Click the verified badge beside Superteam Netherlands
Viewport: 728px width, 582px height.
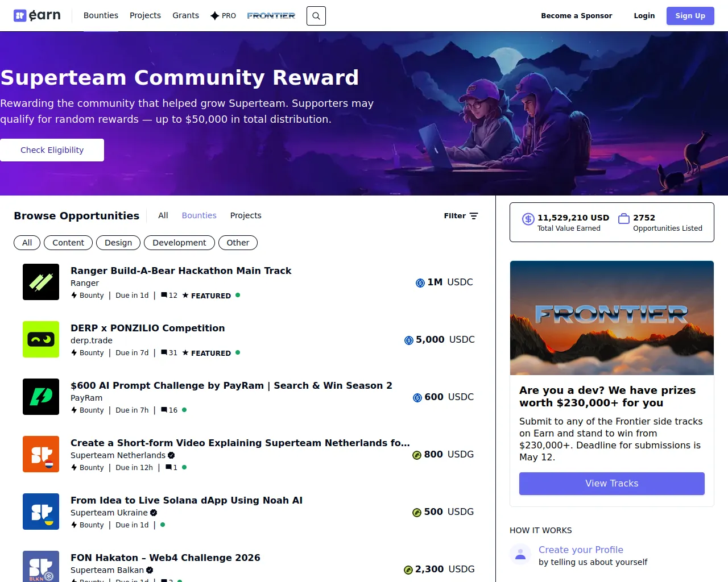[171, 455]
